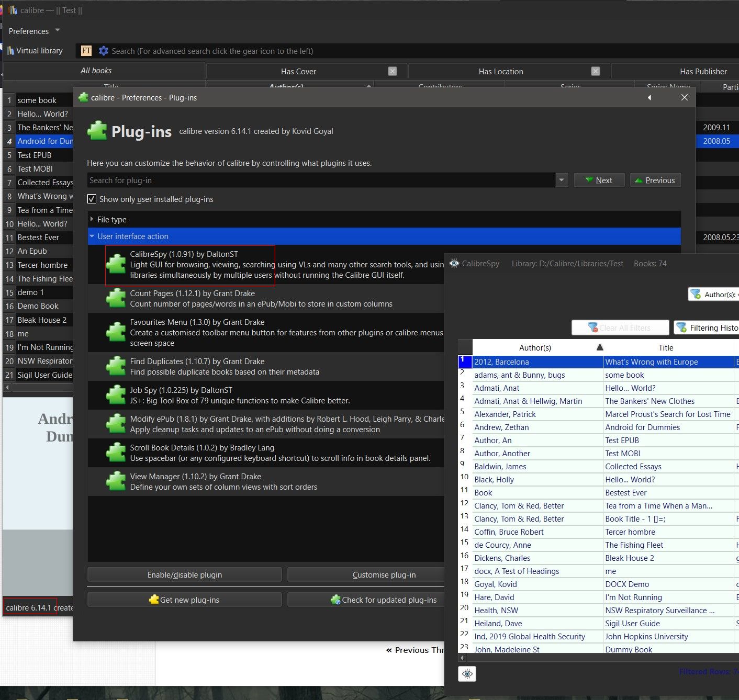Click the gear icon for advanced search

coord(104,51)
